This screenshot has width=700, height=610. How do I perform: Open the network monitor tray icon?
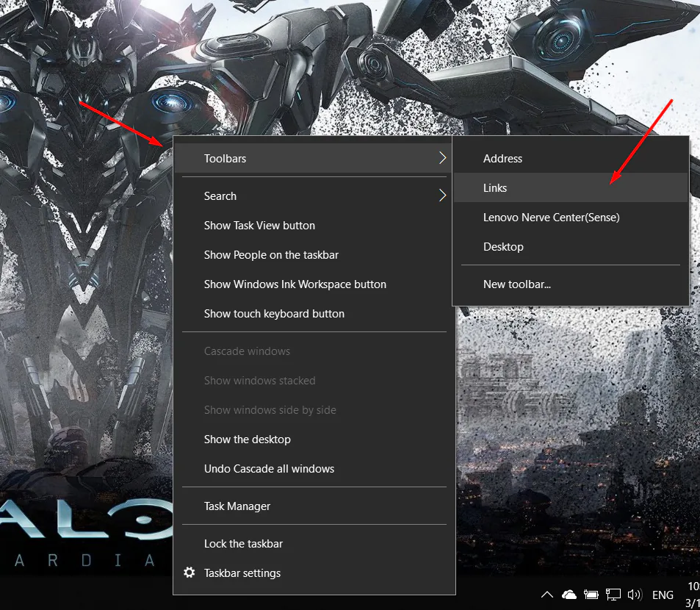tap(613, 595)
